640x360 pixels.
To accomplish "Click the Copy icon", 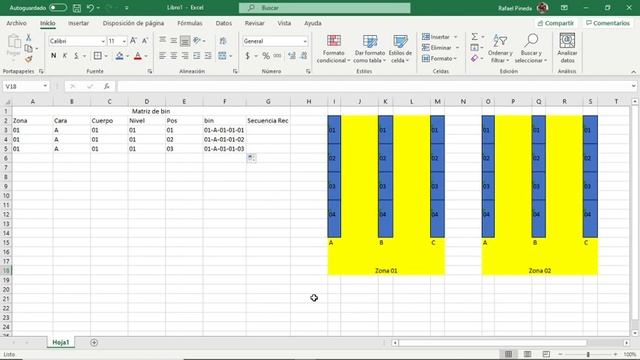I will tap(29, 48).
